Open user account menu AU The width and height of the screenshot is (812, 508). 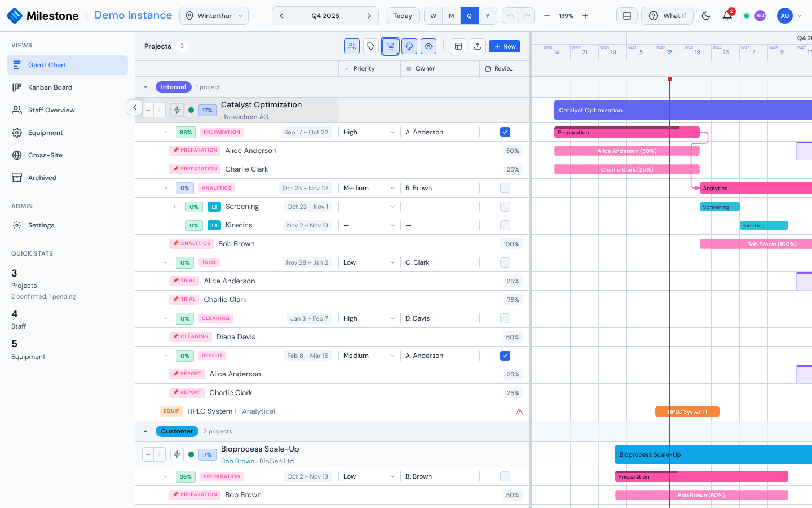789,16
